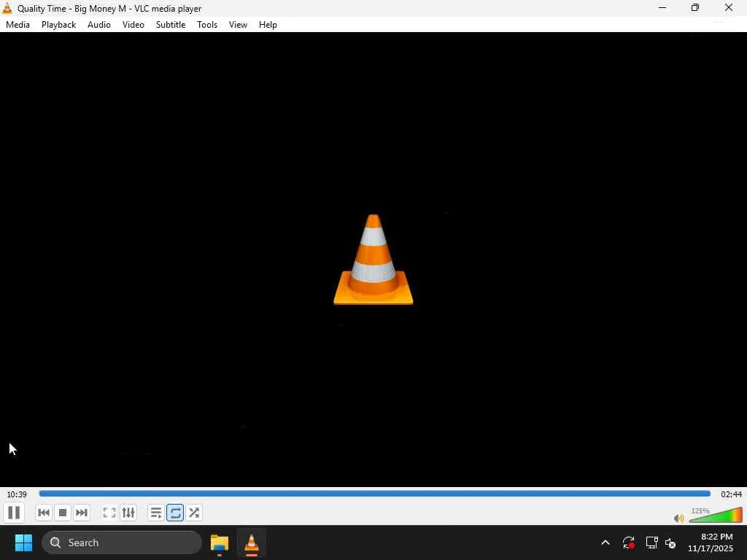Viewport: 747px width, 560px height.
Task: Restore down the VLC window
Action: click(x=695, y=7)
